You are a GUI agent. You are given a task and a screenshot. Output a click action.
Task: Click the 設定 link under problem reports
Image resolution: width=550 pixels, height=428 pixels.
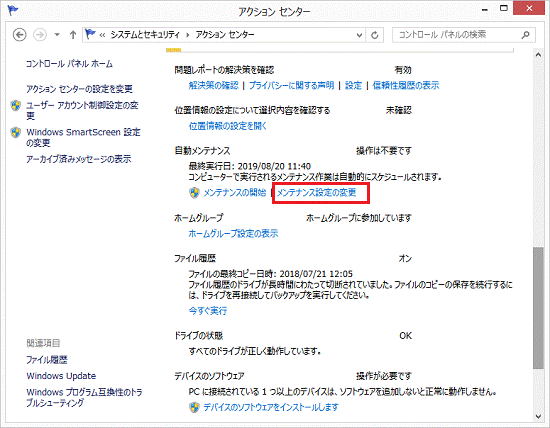353,85
